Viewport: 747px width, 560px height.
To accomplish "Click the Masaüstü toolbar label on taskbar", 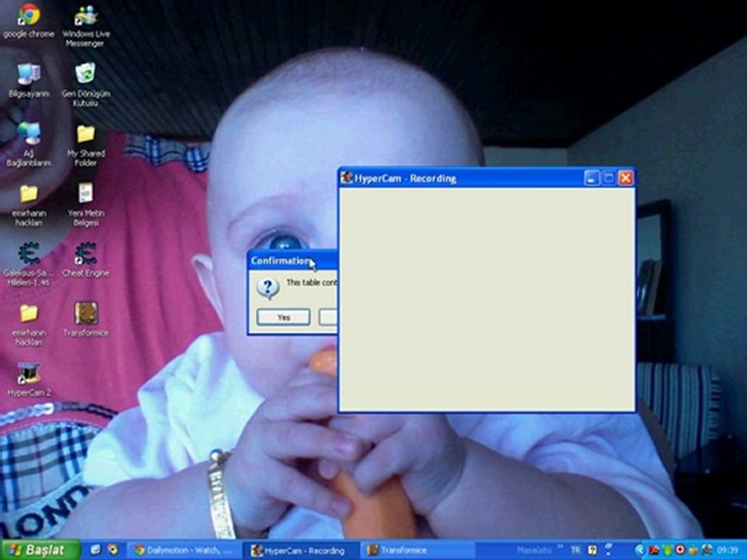I will coord(533,551).
